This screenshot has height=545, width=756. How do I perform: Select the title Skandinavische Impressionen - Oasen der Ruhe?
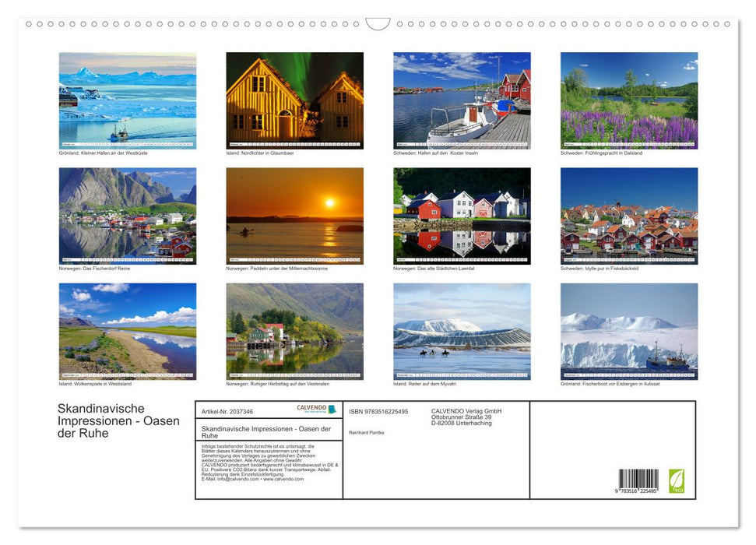click(265, 431)
